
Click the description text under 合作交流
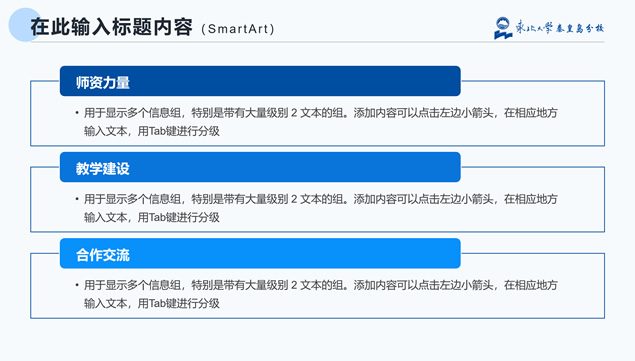tap(321, 294)
